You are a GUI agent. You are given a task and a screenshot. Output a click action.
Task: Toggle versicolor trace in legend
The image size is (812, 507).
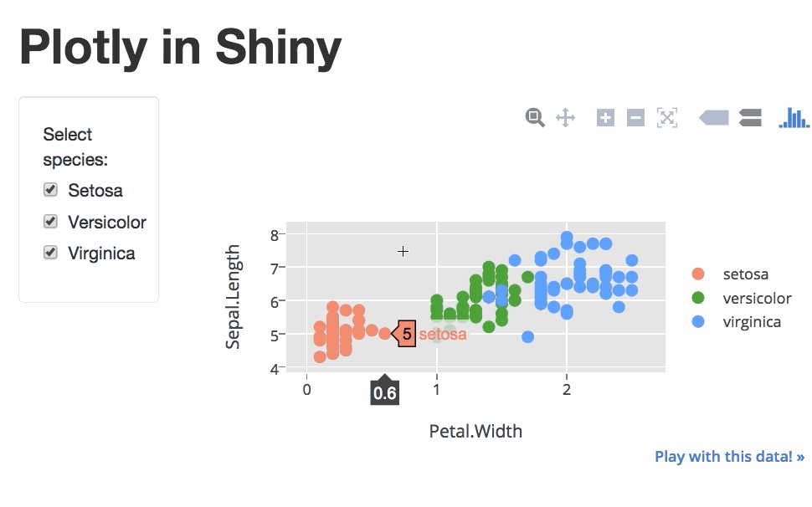coord(757,298)
